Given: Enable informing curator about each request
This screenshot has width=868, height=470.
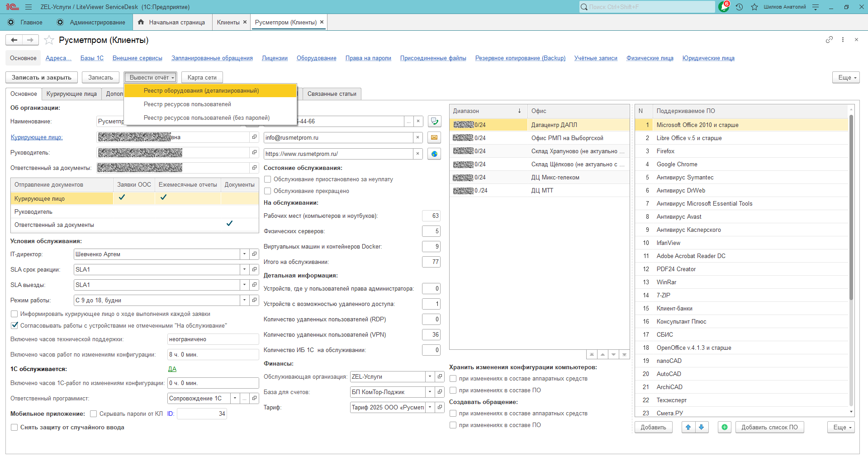Looking at the screenshot, I should pos(14,314).
